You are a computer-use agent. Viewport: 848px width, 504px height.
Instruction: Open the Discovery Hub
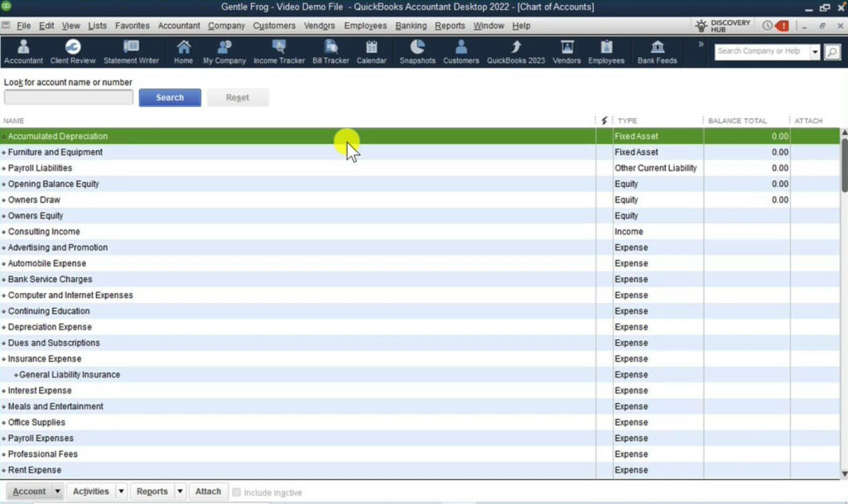[723, 24]
